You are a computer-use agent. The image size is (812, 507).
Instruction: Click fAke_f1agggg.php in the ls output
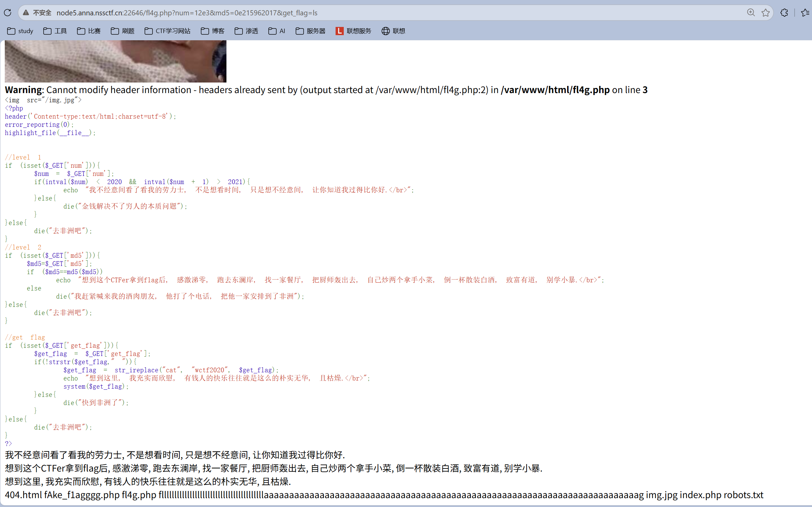coord(82,495)
